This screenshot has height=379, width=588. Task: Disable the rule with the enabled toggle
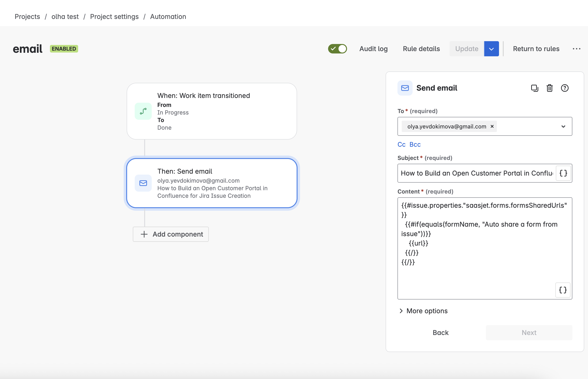[337, 49]
